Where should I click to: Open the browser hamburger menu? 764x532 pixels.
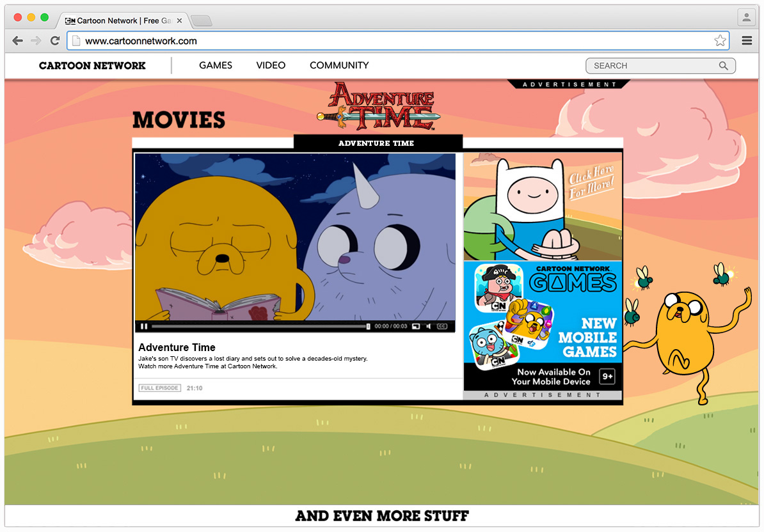click(747, 41)
